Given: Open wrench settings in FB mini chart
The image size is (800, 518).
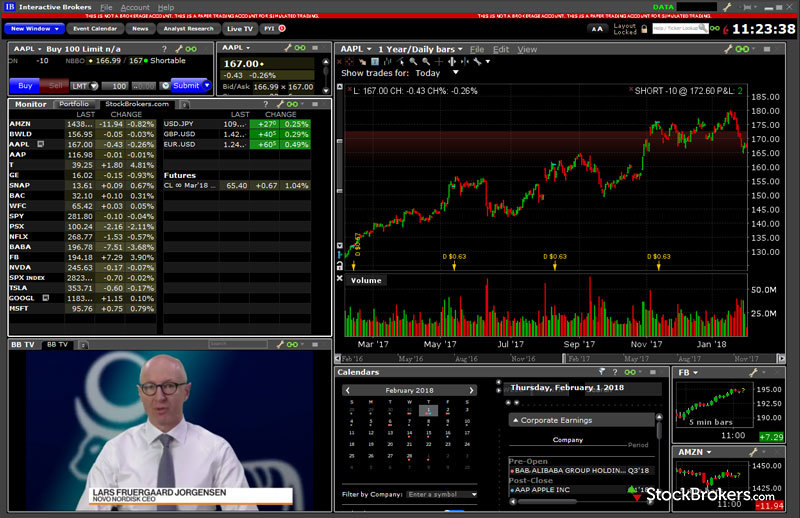Looking at the screenshot, I should coord(754,373).
